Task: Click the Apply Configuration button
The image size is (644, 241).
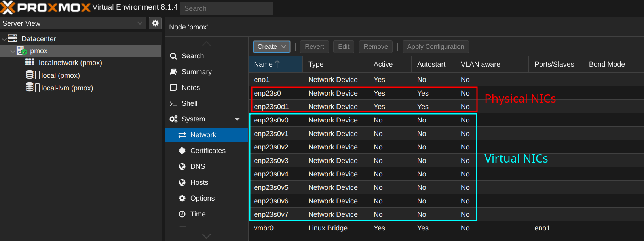Action: 435,46
